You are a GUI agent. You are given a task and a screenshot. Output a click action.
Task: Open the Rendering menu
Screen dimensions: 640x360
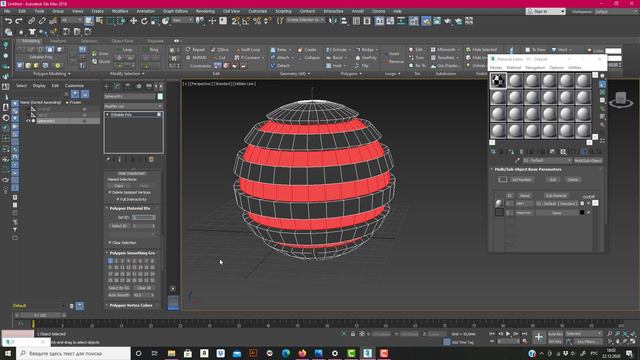[205, 11]
